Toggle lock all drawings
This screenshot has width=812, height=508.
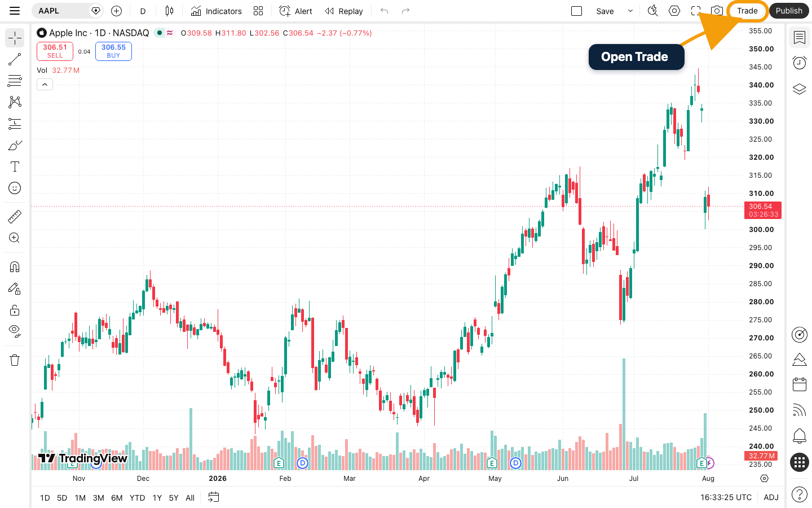pos(15,310)
